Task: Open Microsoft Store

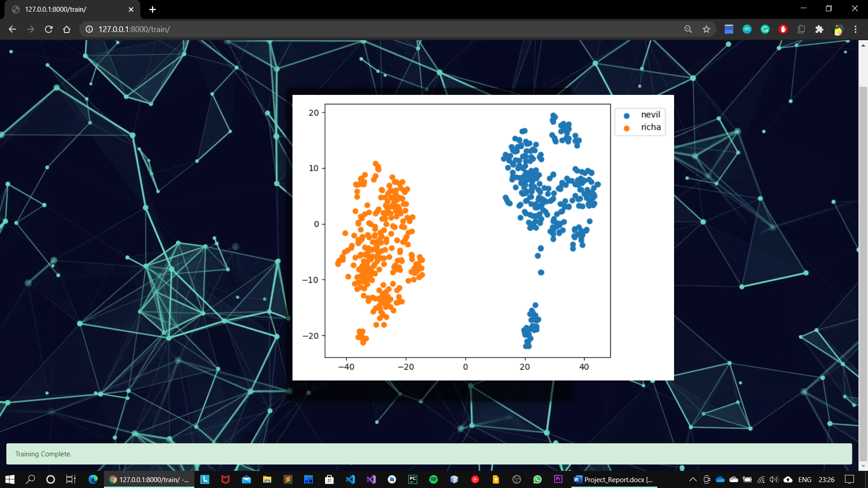Action: coord(330,479)
